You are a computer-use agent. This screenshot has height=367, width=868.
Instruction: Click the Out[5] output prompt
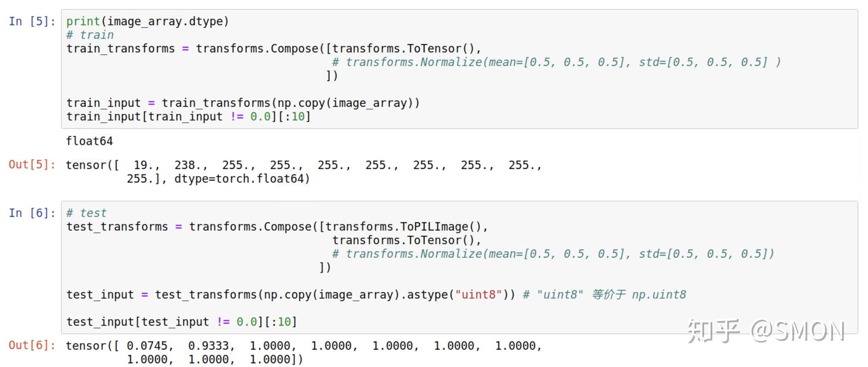coord(32,165)
